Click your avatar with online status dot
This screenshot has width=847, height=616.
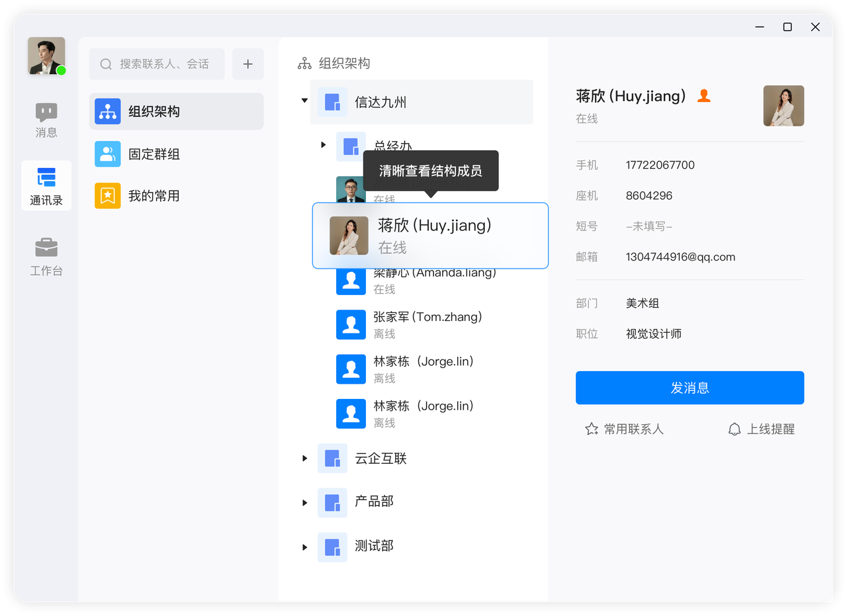click(46, 56)
